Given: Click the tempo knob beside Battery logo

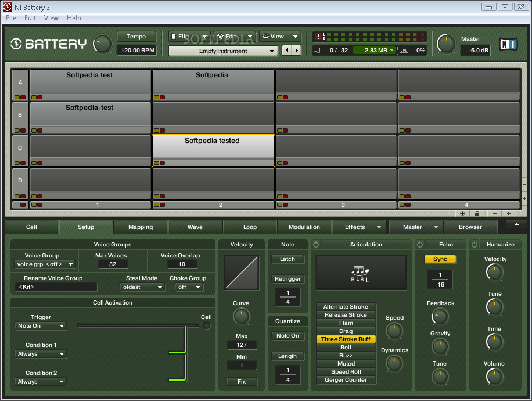Looking at the screenshot, I should [x=102, y=44].
